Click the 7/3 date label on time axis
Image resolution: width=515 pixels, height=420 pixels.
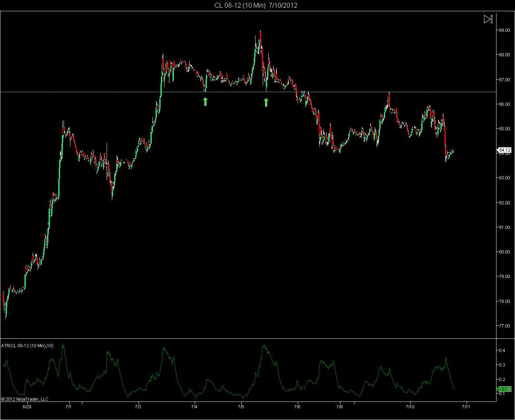(138, 407)
